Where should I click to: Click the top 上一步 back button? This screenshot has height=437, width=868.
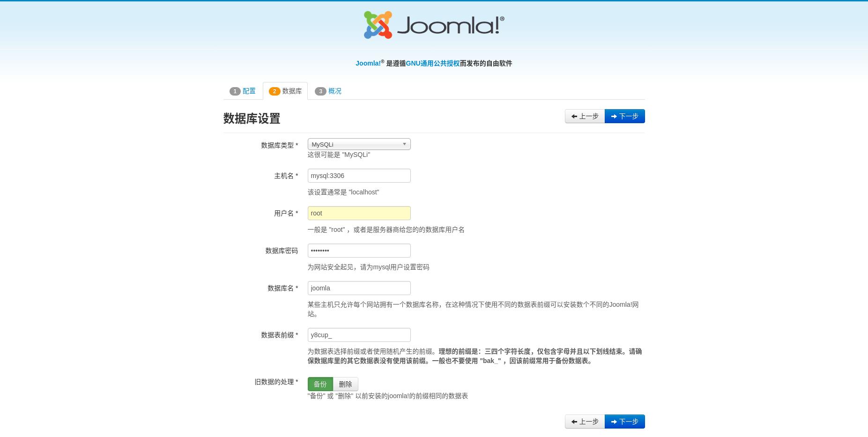[585, 116]
